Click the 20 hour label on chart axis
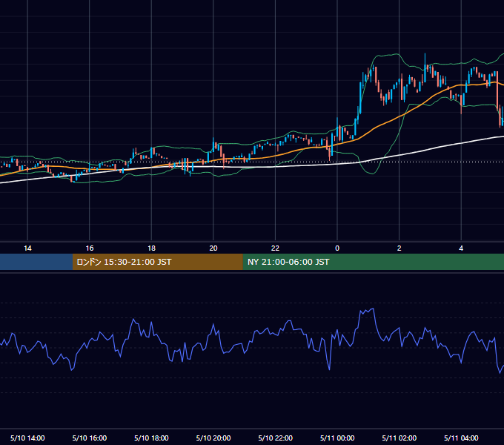This screenshot has height=445, width=504. (213, 248)
